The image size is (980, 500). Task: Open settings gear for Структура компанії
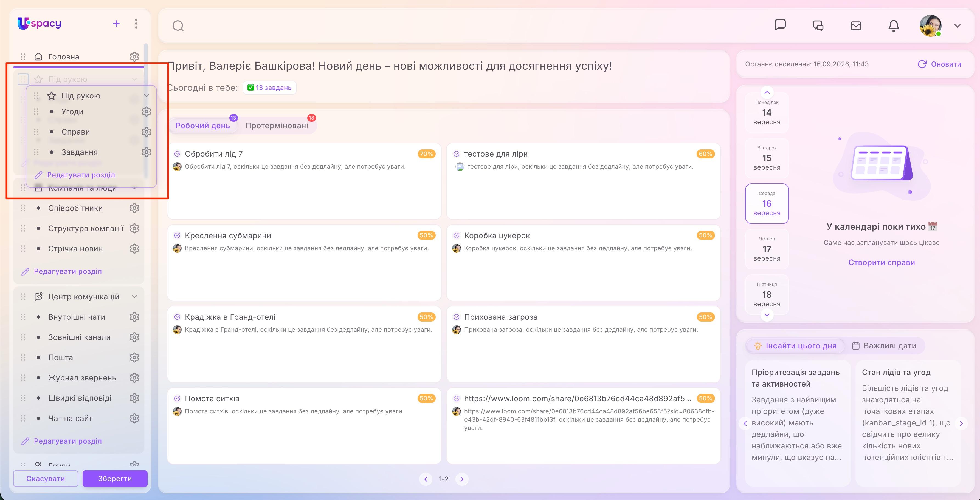[134, 228]
